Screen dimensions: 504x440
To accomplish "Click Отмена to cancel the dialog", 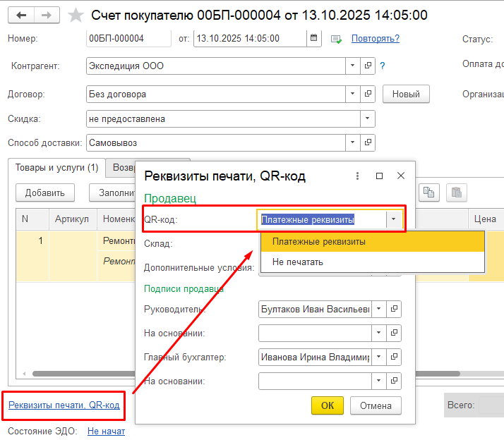I will [x=376, y=405].
